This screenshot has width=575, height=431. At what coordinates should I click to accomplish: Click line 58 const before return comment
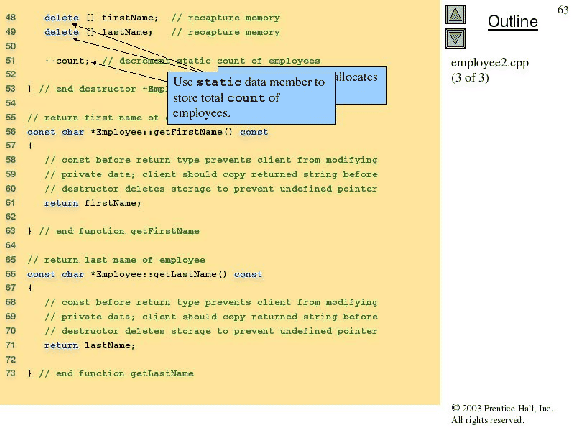click(x=211, y=160)
